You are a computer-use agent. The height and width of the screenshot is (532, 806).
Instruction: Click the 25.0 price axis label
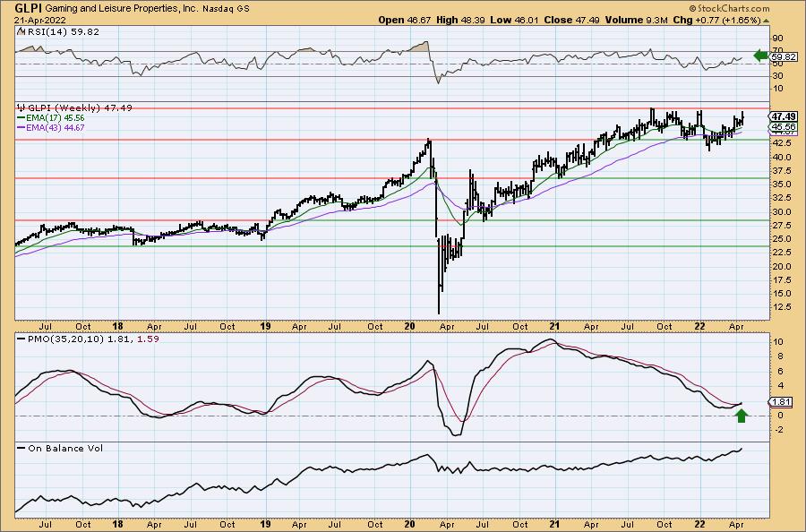[780, 239]
